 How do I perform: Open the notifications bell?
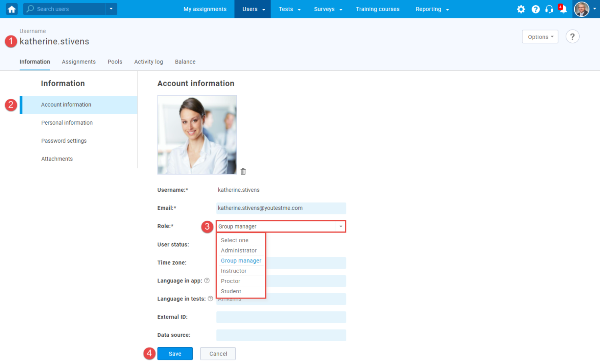[563, 10]
